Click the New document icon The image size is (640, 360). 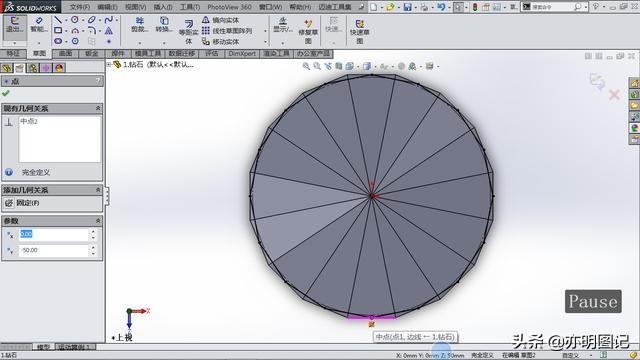[373, 7]
